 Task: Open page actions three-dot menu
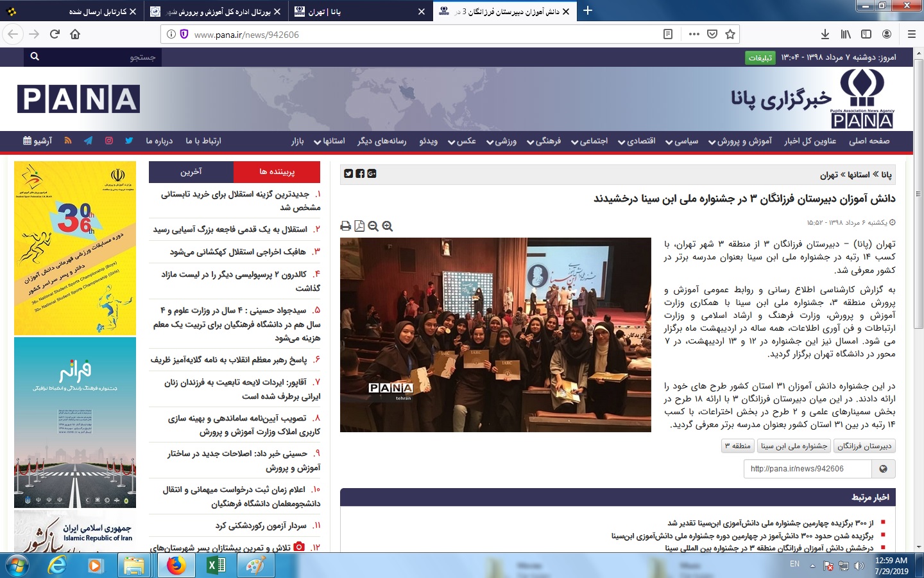click(694, 34)
